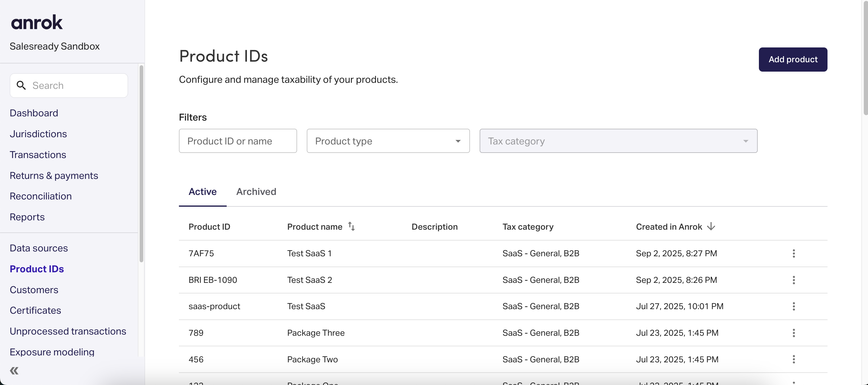Open row options for Package Two

coord(794,359)
